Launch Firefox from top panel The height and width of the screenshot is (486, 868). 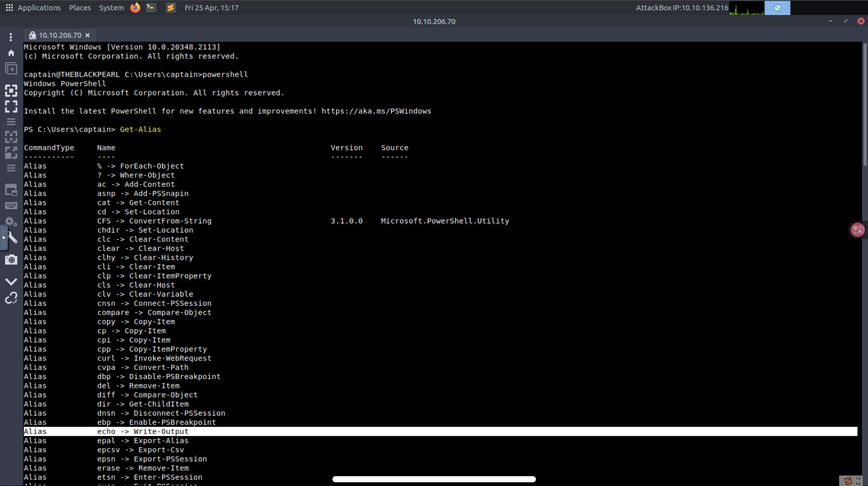click(x=135, y=7)
